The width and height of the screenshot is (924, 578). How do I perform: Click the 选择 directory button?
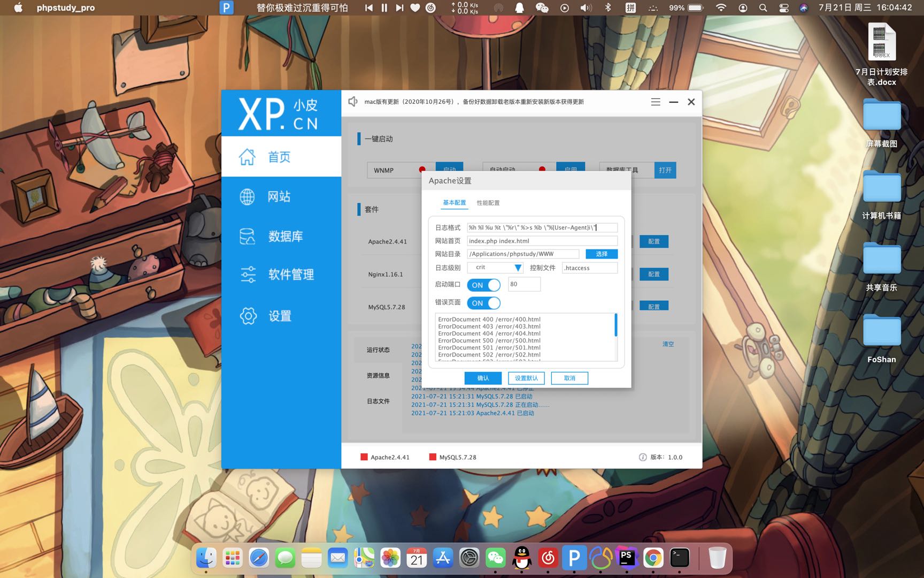click(x=602, y=254)
